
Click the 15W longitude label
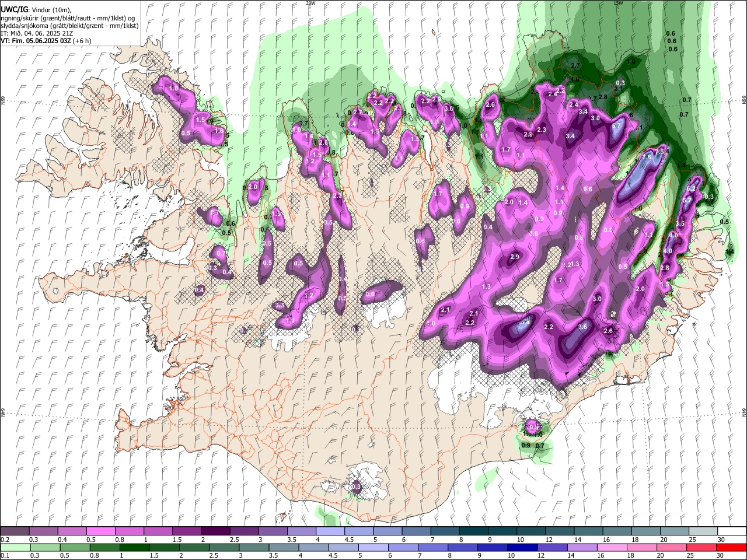click(x=618, y=3)
